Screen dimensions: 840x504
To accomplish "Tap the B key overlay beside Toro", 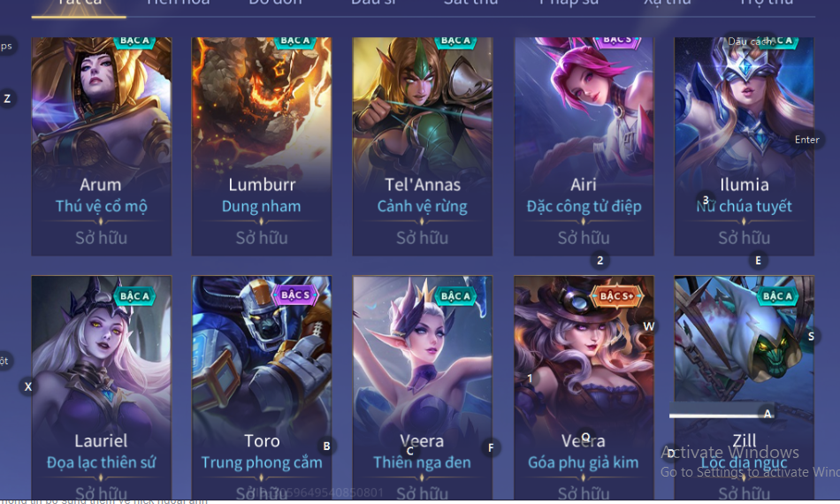I will pyautogui.click(x=326, y=446).
